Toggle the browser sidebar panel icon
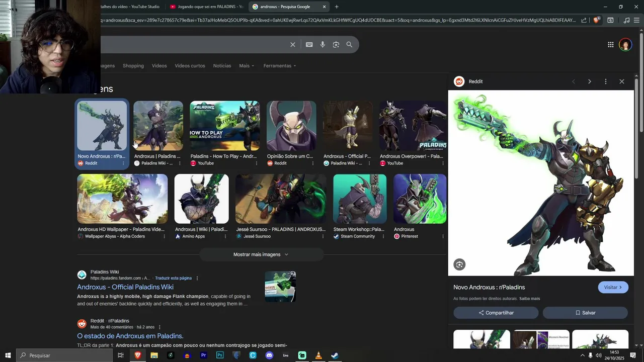Image resolution: width=644 pixels, height=362 pixels. coord(610,20)
